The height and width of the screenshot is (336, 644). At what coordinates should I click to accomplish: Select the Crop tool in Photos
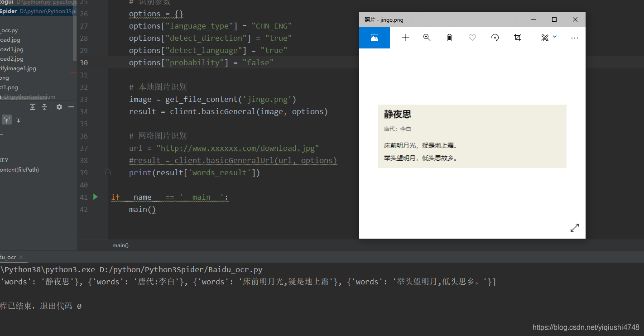(x=518, y=38)
